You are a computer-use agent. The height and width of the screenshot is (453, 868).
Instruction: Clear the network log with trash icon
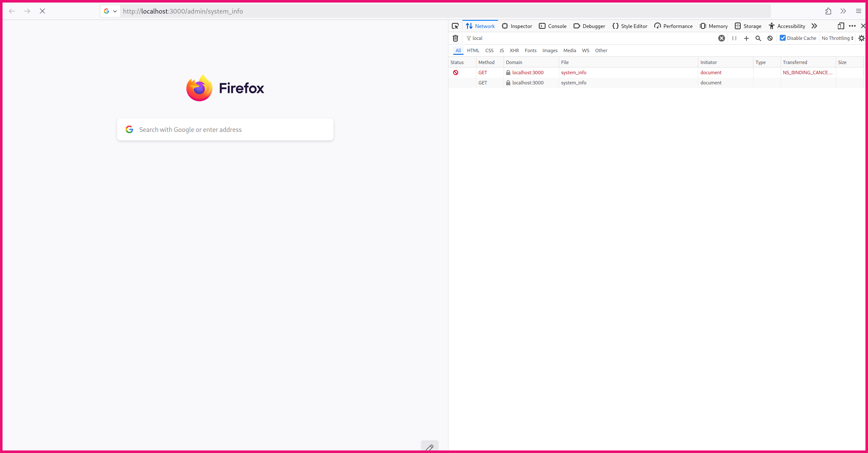point(455,38)
